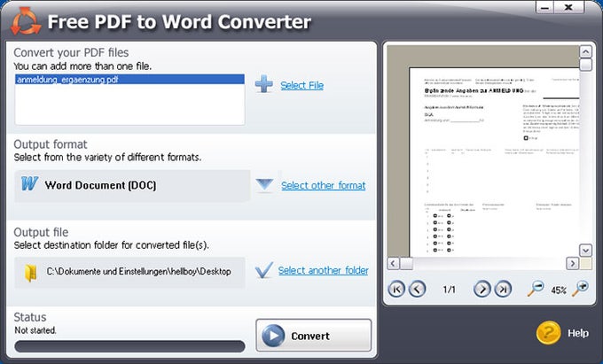Click preview vertical scrollbar down arrow

(585, 251)
